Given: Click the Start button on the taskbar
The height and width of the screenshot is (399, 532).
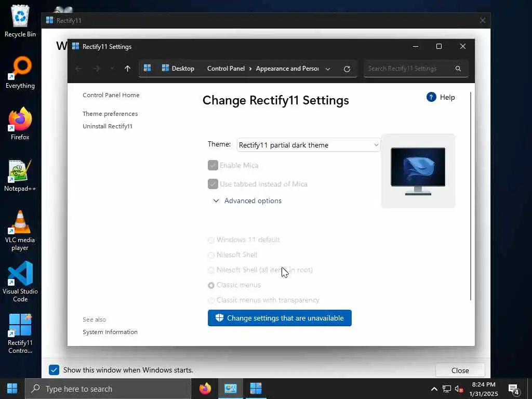Looking at the screenshot, I should click(x=12, y=389).
